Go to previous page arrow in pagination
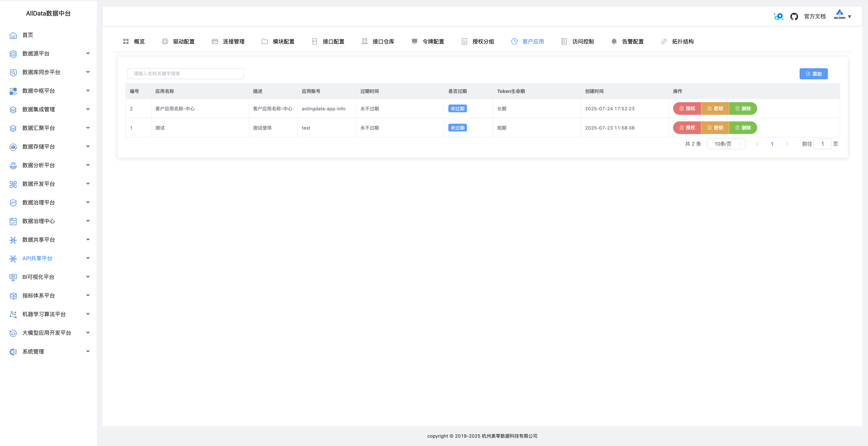The height and width of the screenshot is (446, 868). click(x=757, y=144)
